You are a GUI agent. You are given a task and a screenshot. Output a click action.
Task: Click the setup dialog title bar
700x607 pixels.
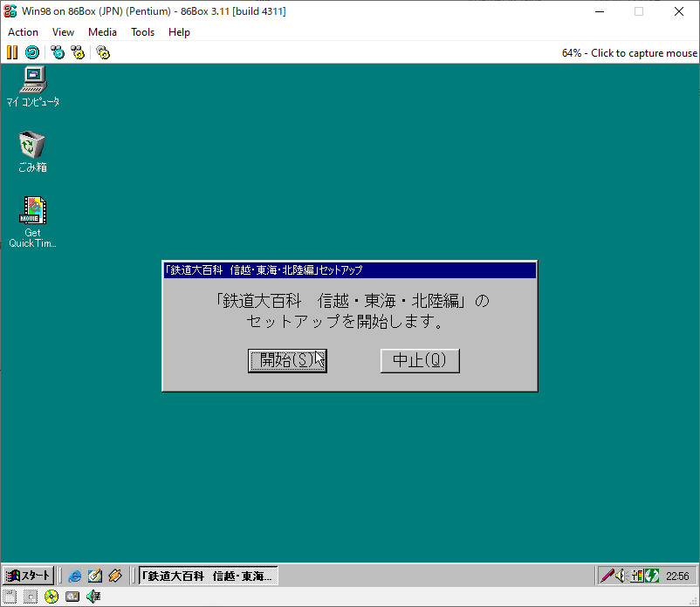coord(349,269)
